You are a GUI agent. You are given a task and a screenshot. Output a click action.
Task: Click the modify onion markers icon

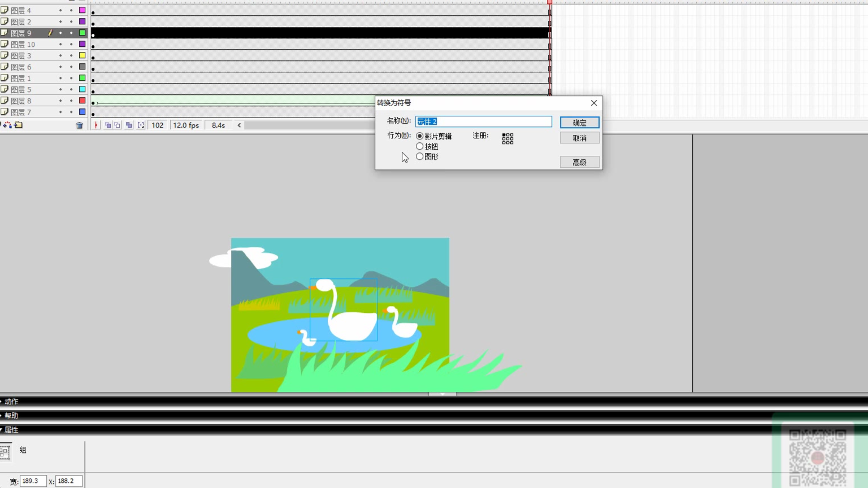point(141,125)
